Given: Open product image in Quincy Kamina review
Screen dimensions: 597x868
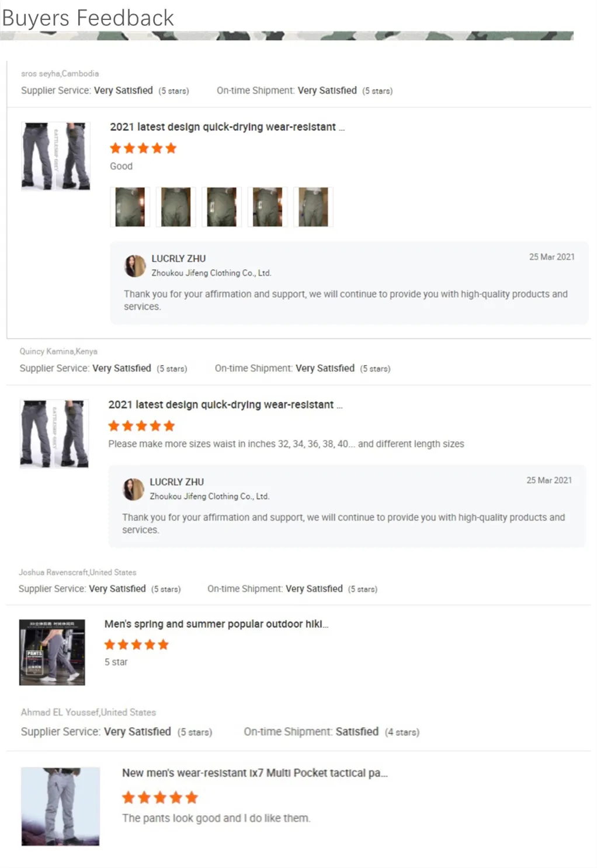Looking at the screenshot, I should [54, 433].
